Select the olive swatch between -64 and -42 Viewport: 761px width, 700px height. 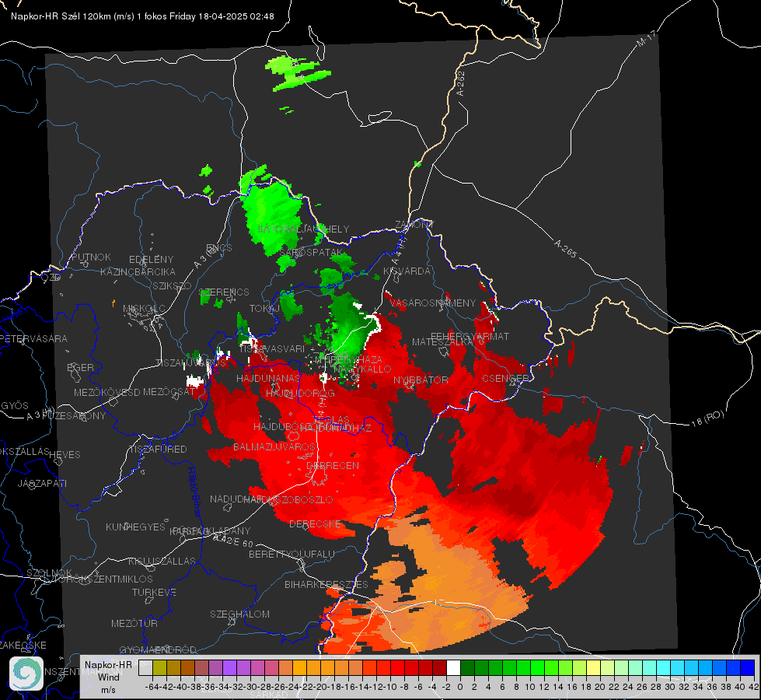coord(159,667)
